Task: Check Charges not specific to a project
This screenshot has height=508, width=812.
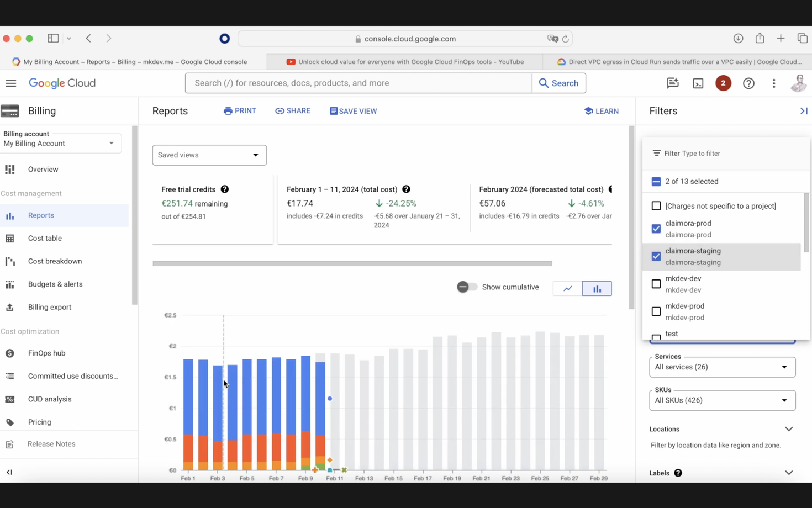Action: (656, 206)
